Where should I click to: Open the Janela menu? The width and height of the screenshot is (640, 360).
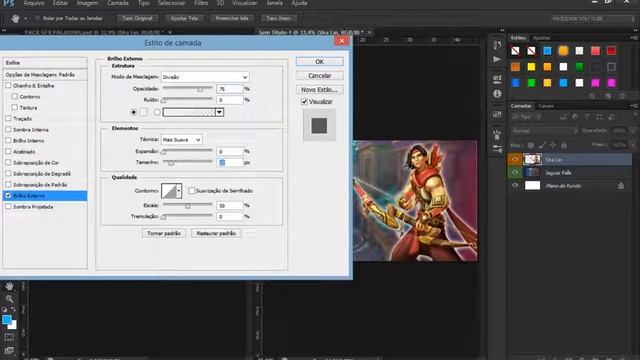pos(274,3)
